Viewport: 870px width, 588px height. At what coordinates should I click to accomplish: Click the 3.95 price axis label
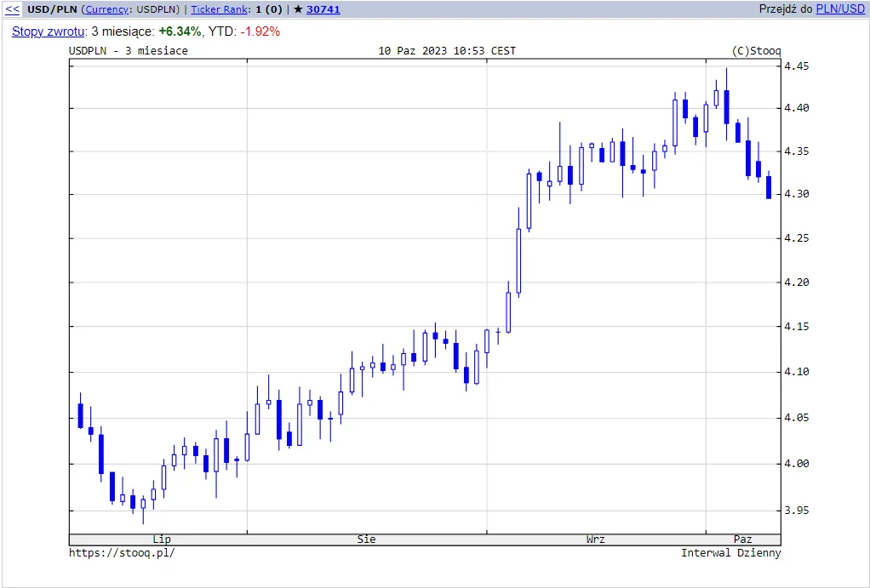[x=796, y=511]
